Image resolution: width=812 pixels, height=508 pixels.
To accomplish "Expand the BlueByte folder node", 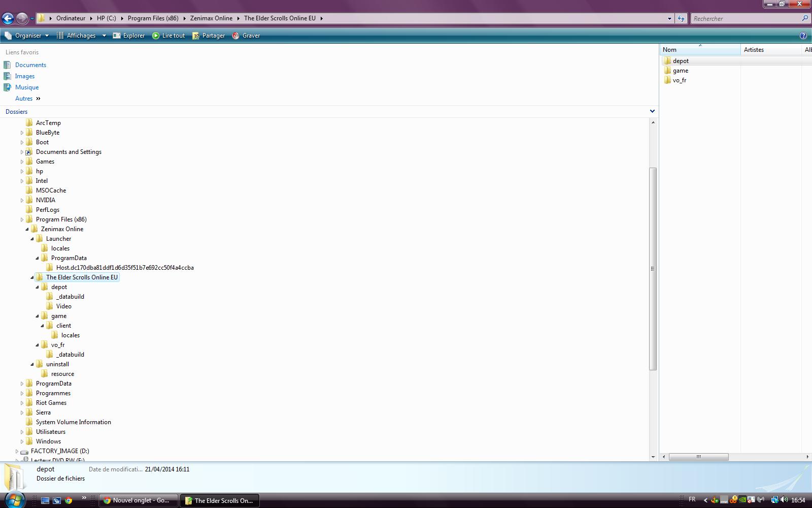I will coord(22,133).
